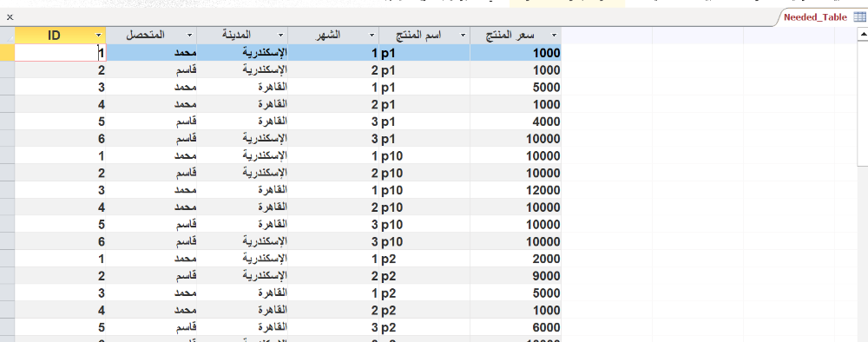Select the row selector of the 9000 row

[x=7, y=275]
